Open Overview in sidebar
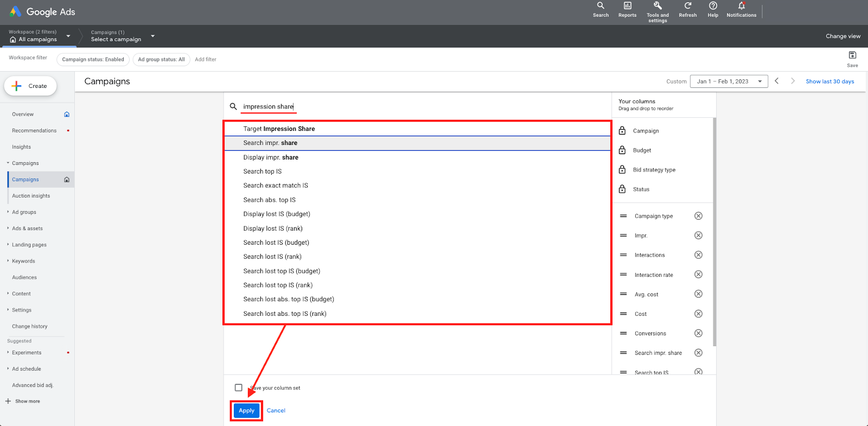Image resolution: width=868 pixels, height=426 pixels. pyautogui.click(x=23, y=114)
